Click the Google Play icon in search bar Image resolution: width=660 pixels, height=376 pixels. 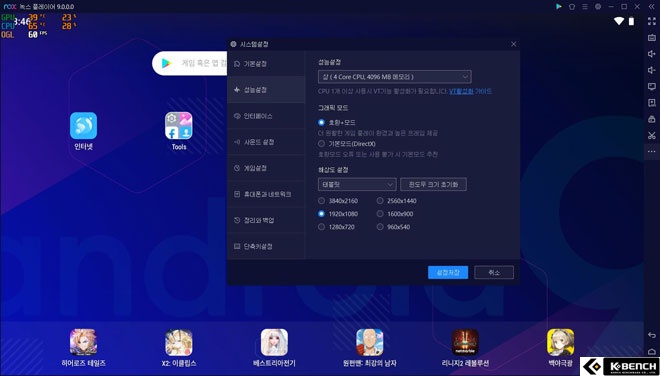coord(166,63)
